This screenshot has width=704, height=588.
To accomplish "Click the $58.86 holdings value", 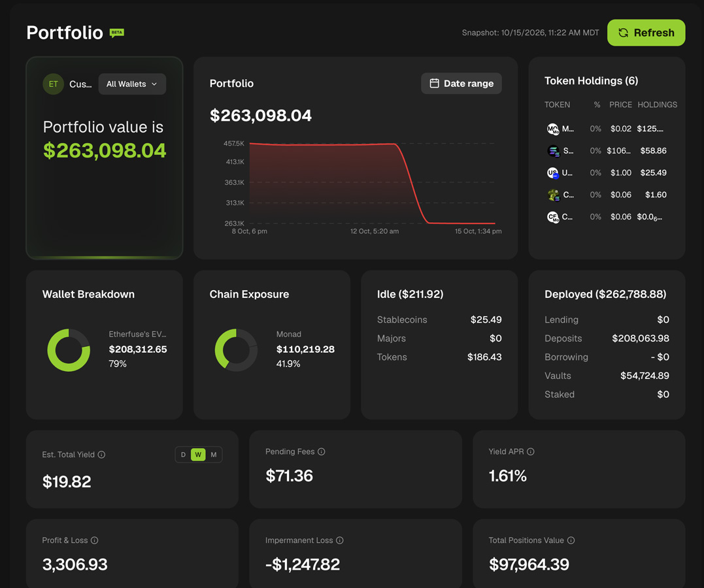I will [x=653, y=151].
